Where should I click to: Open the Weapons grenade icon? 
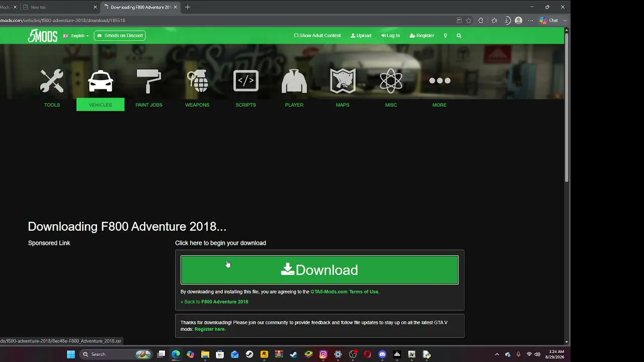pyautogui.click(x=197, y=81)
